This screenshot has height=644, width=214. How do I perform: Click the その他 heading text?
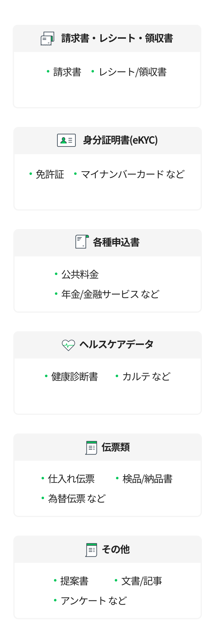[116, 549]
